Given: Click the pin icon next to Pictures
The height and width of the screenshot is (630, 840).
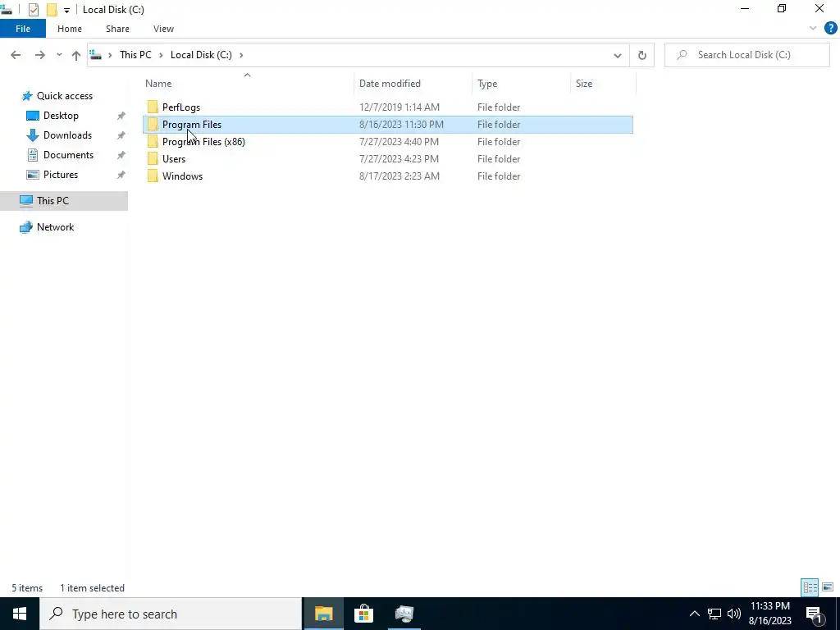Looking at the screenshot, I should [121, 175].
